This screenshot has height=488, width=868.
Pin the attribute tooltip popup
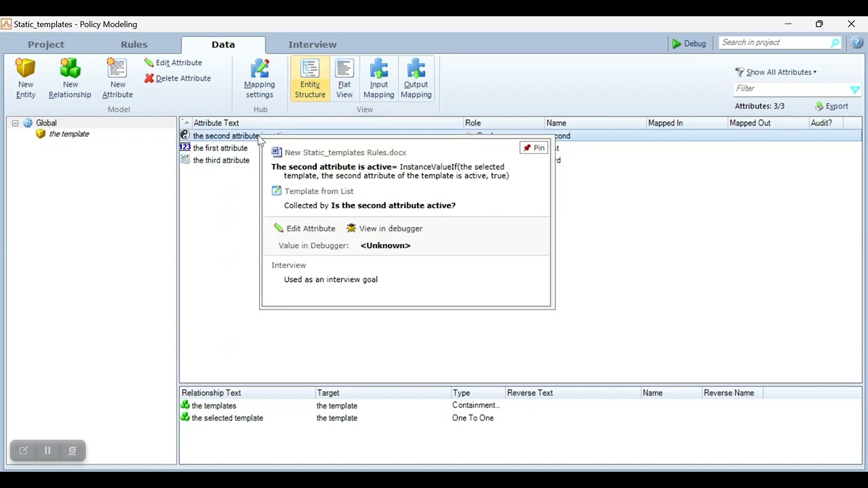point(534,148)
